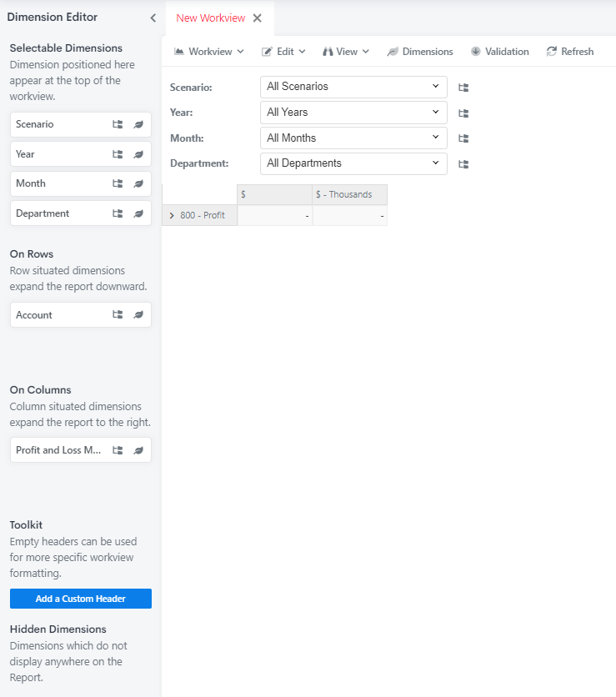Open the Workview menu
Viewport: 616px width, 697px height.
pos(208,52)
